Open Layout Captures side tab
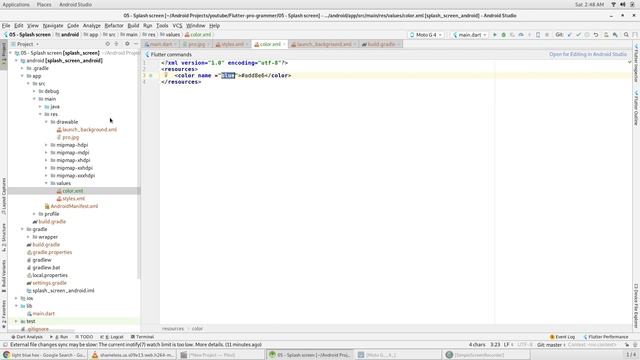 click(4, 196)
